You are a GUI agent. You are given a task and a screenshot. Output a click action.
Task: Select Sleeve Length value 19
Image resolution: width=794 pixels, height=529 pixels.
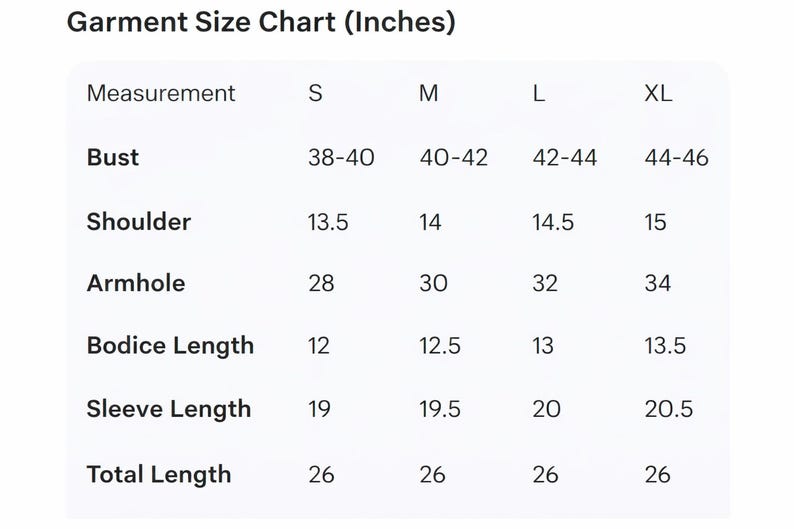pyautogui.click(x=320, y=409)
